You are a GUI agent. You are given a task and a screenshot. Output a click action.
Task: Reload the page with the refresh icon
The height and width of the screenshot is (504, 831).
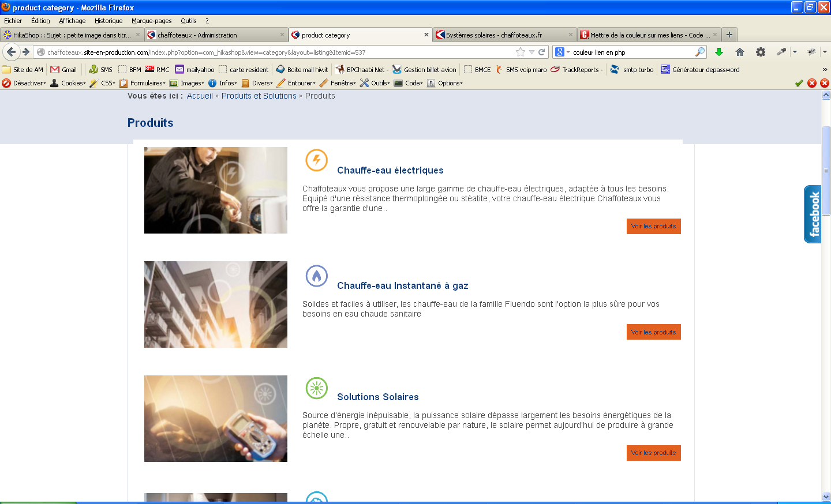click(x=542, y=52)
